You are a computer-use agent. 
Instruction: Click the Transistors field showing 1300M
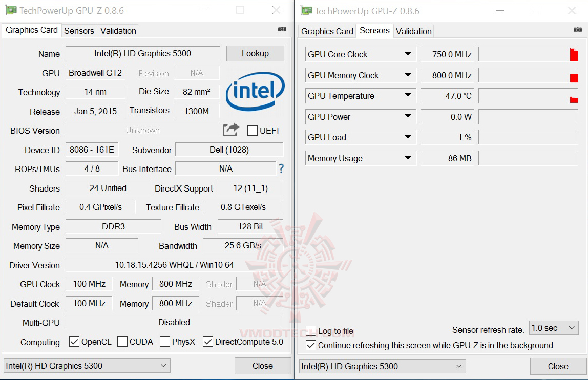197,111
